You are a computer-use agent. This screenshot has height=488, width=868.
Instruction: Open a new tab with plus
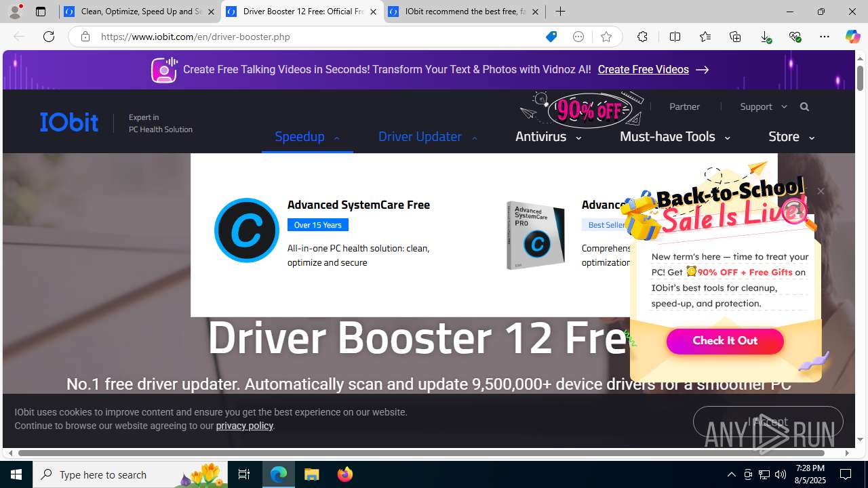[x=560, y=12]
